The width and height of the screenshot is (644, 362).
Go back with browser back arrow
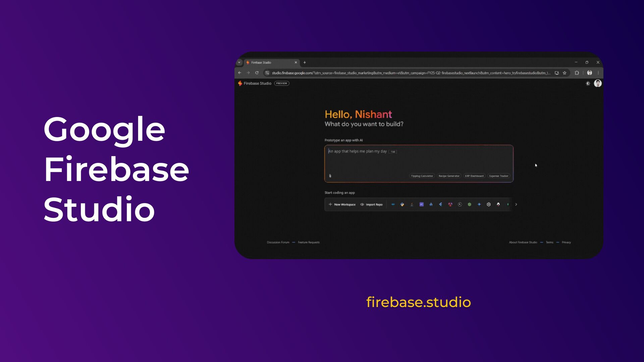239,73
